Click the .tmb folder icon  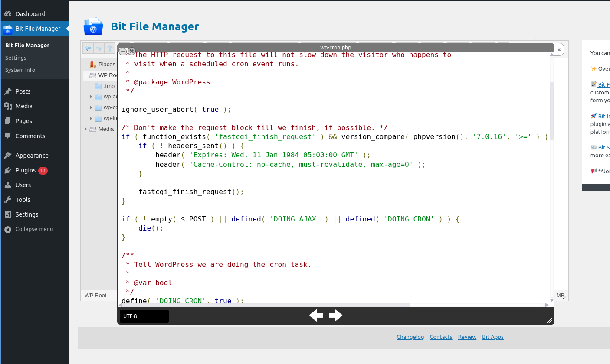point(98,86)
